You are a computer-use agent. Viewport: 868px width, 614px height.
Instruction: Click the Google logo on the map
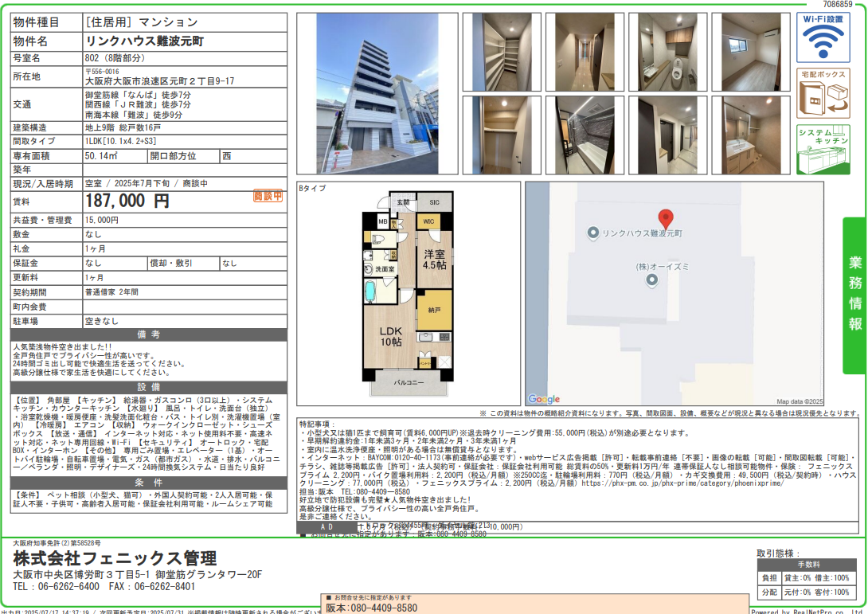(x=544, y=399)
